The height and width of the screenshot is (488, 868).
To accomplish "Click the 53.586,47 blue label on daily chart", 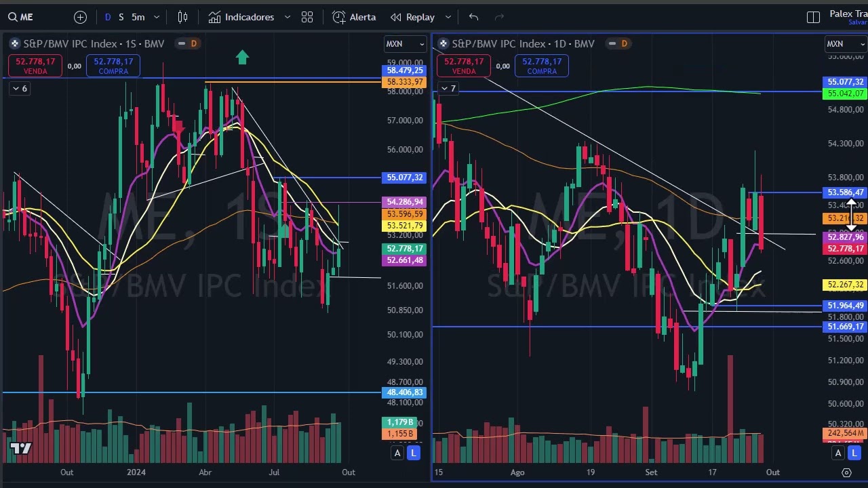I will (845, 192).
